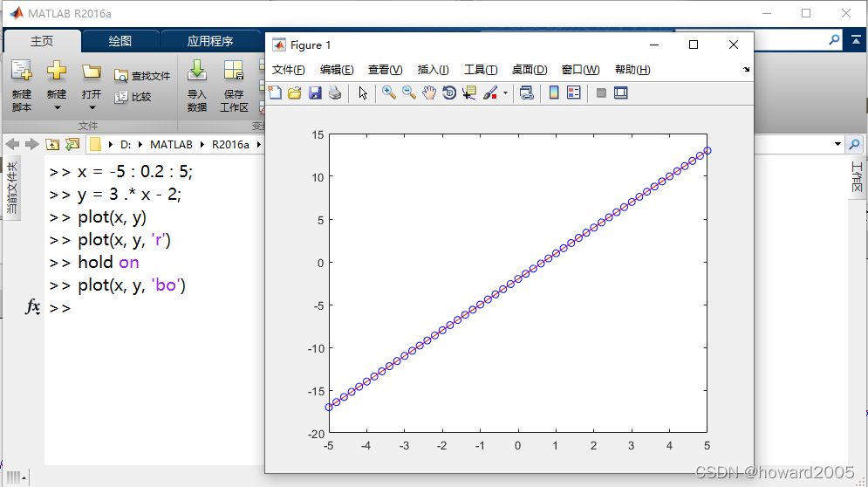Open the 工具(T) menu in Figure 1

[481, 70]
